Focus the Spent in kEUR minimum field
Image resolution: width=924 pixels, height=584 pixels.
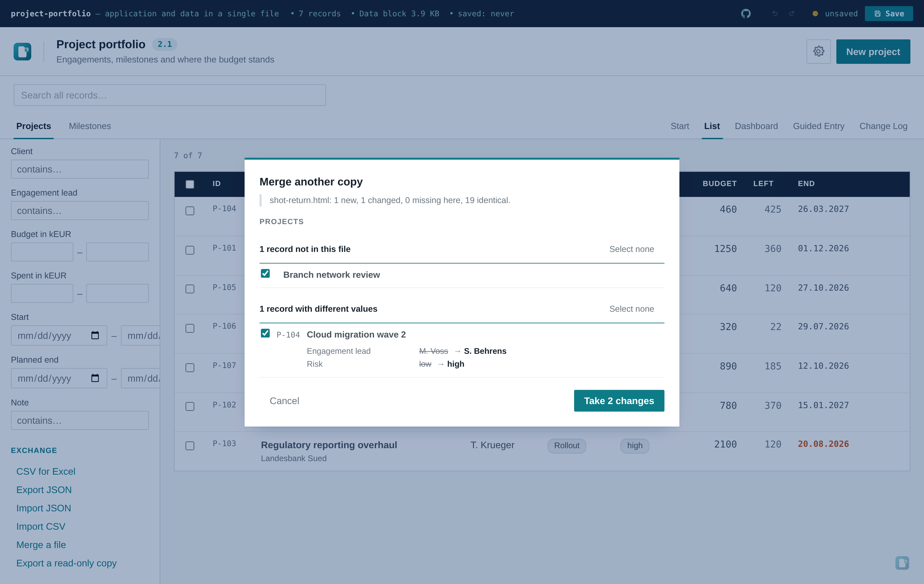(42, 293)
